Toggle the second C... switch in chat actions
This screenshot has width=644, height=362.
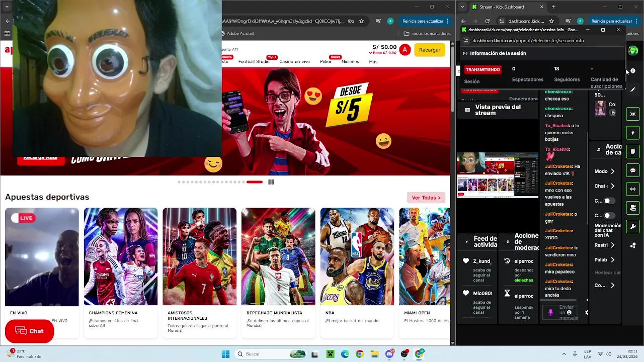tap(609, 215)
